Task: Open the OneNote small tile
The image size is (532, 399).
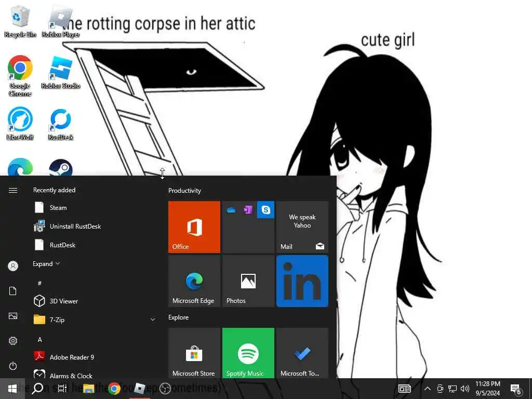Action: pos(248,210)
